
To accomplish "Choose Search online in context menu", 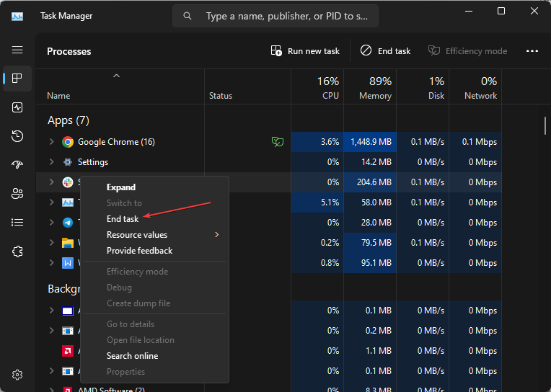I will (132, 356).
